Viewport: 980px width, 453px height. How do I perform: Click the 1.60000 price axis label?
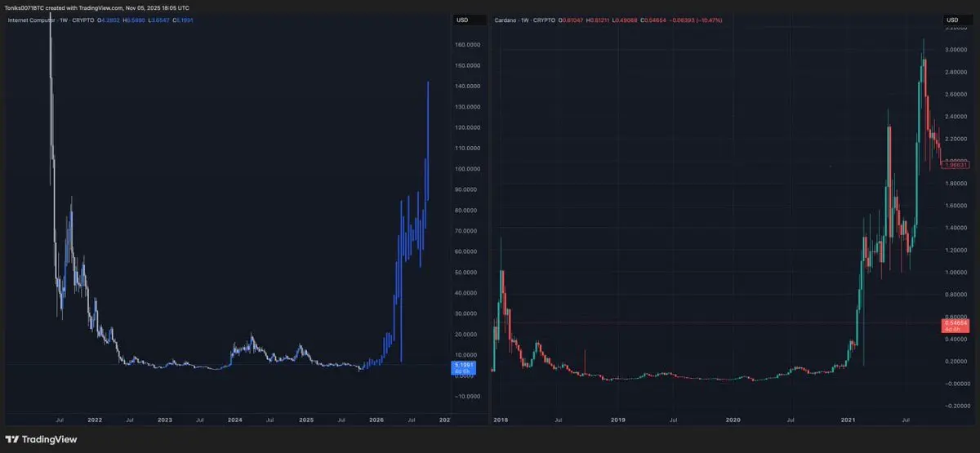point(955,206)
